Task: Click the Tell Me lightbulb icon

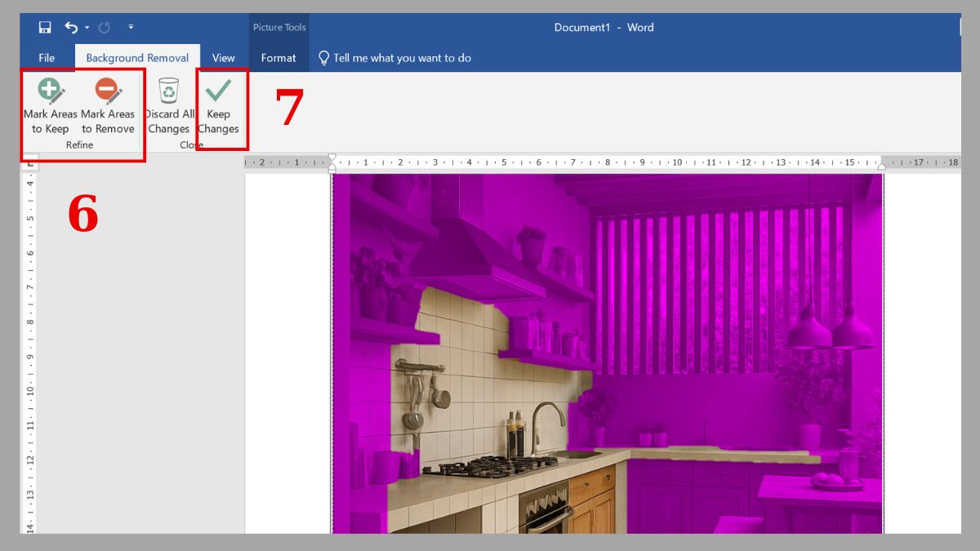Action: click(x=323, y=57)
